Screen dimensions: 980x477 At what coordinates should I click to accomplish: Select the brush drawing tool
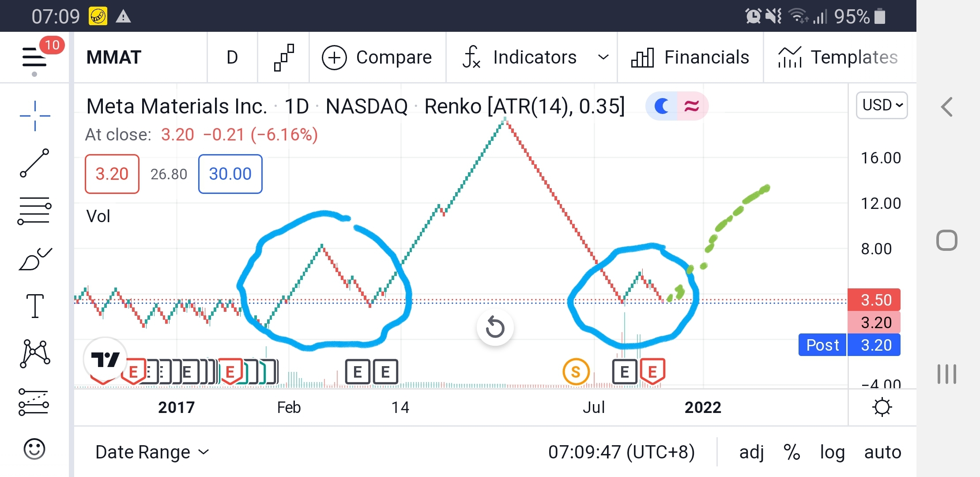click(35, 259)
